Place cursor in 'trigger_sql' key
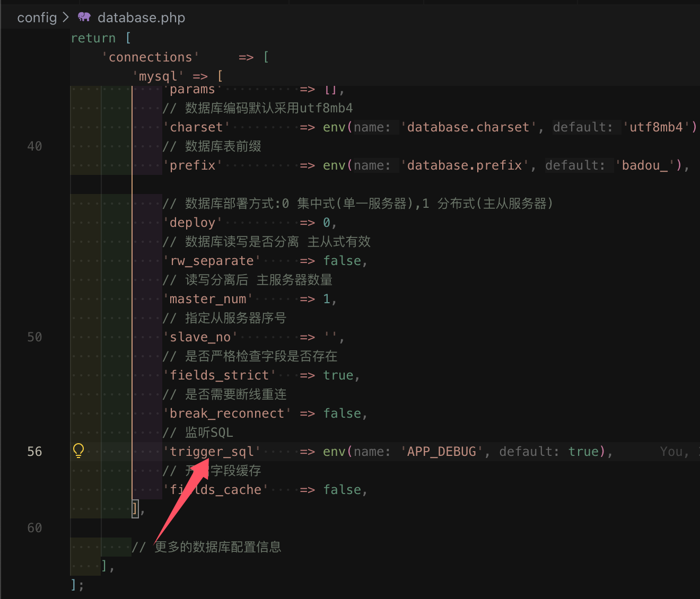The width and height of the screenshot is (700, 599). (212, 452)
